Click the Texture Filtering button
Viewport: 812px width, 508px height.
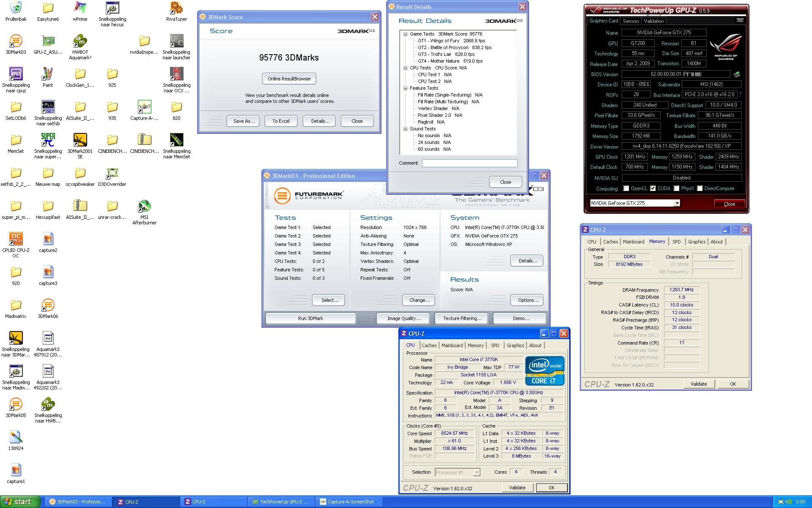(462, 318)
